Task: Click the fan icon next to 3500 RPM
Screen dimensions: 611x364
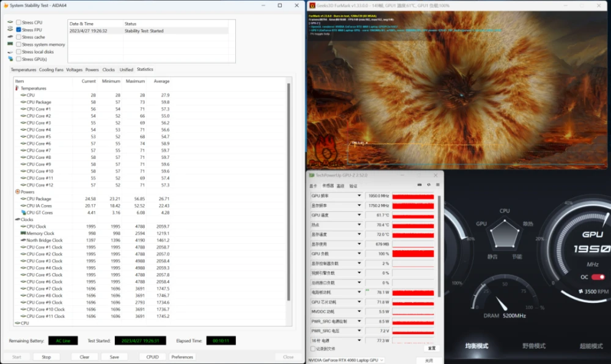Action: click(580, 291)
